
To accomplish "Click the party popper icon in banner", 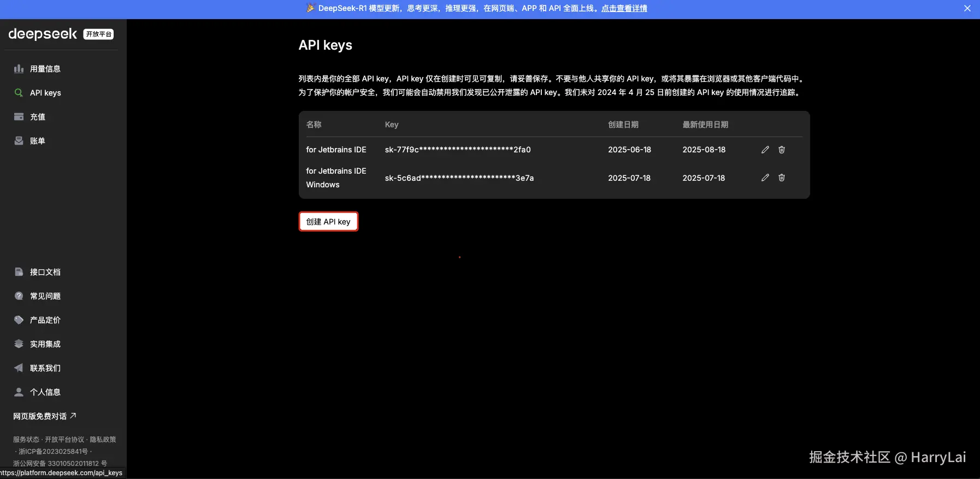I will click(x=310, y=8).
